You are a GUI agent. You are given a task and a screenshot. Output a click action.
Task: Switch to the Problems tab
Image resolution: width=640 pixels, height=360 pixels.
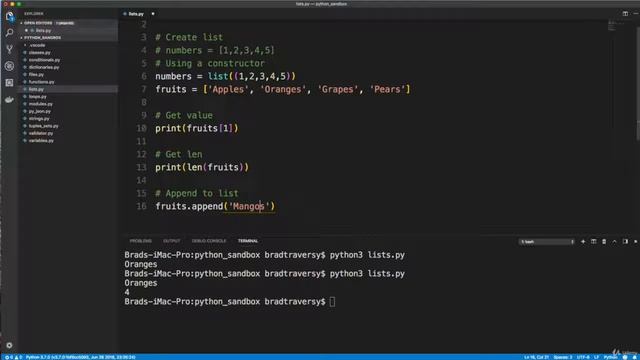[140, 241]
